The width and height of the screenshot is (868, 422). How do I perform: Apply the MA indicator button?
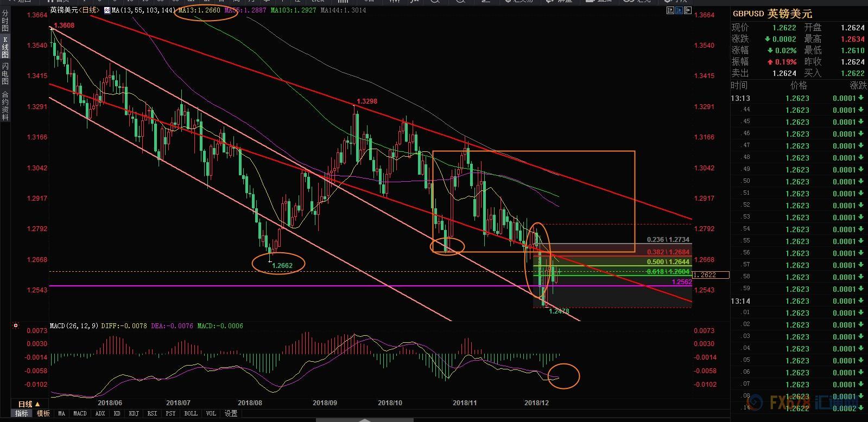pos(61,413)
